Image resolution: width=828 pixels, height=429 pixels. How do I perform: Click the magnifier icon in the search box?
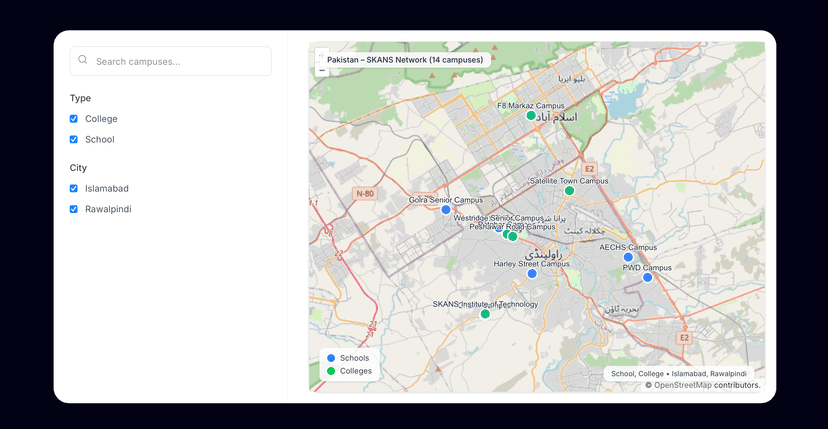[x=82, y=60]
